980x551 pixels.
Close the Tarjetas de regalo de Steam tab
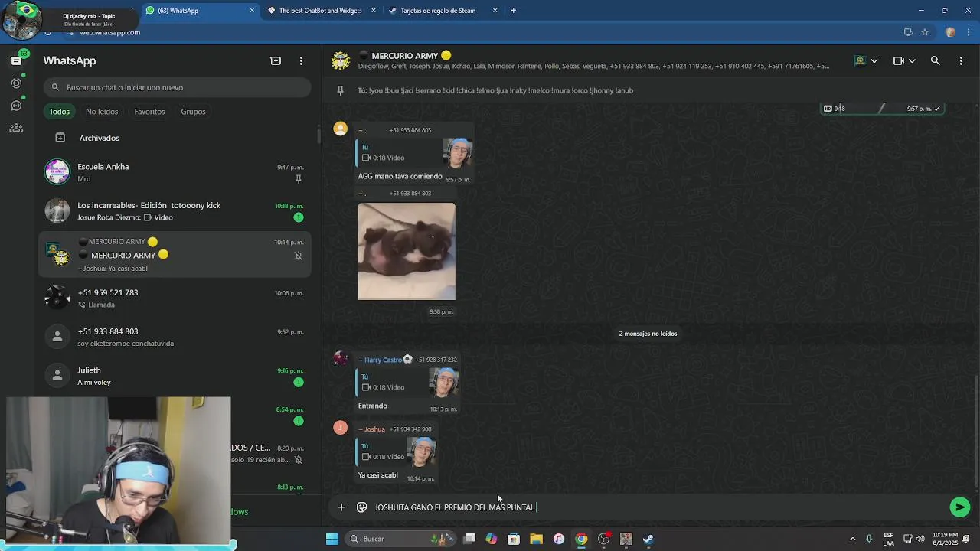coord(495,11)
